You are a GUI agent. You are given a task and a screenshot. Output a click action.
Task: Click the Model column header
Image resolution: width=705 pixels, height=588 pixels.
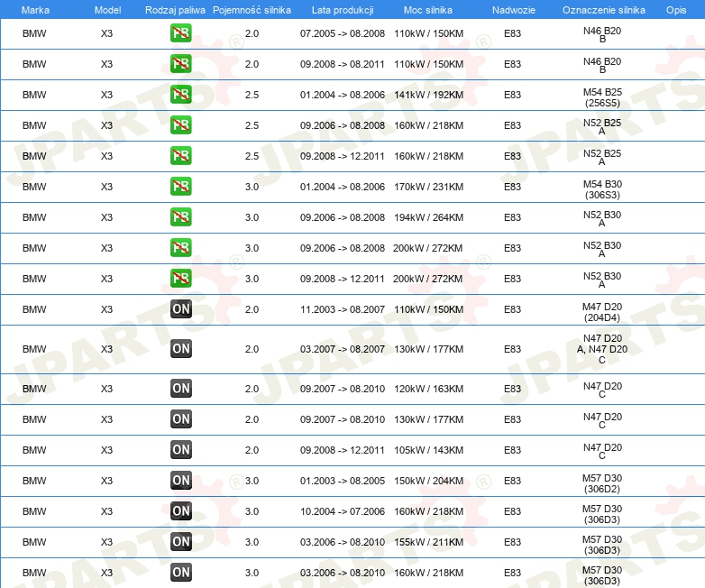click(107, 10)
